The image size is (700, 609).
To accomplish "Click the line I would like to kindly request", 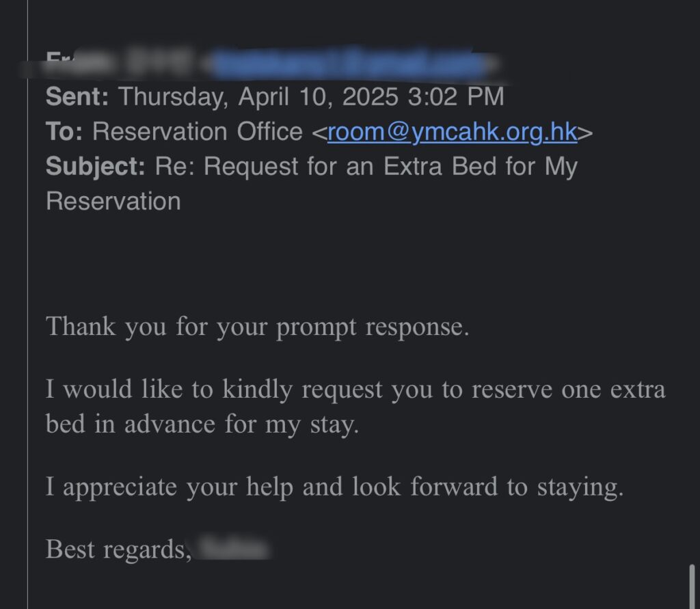I will [355, 390].
